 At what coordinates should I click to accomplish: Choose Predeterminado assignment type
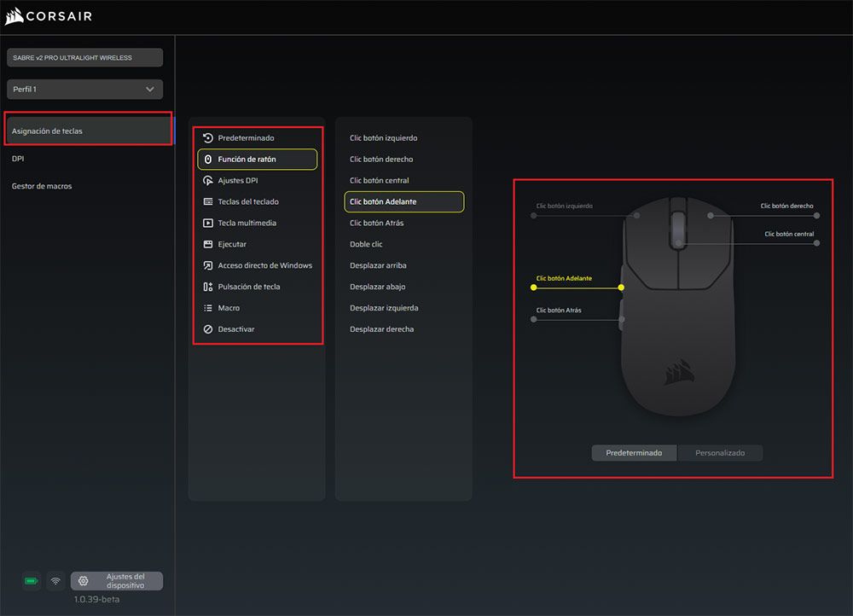click(x=258, y=137)
